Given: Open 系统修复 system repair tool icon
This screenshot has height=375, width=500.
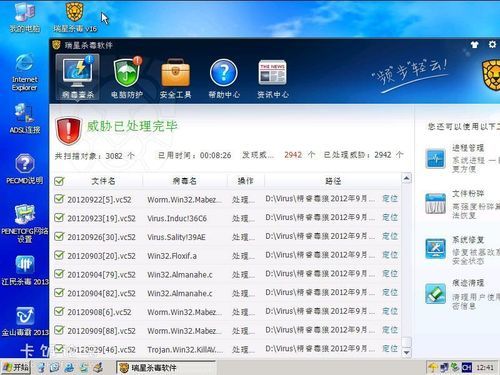Looking at the screenshot, I should (x=435, y=249).
